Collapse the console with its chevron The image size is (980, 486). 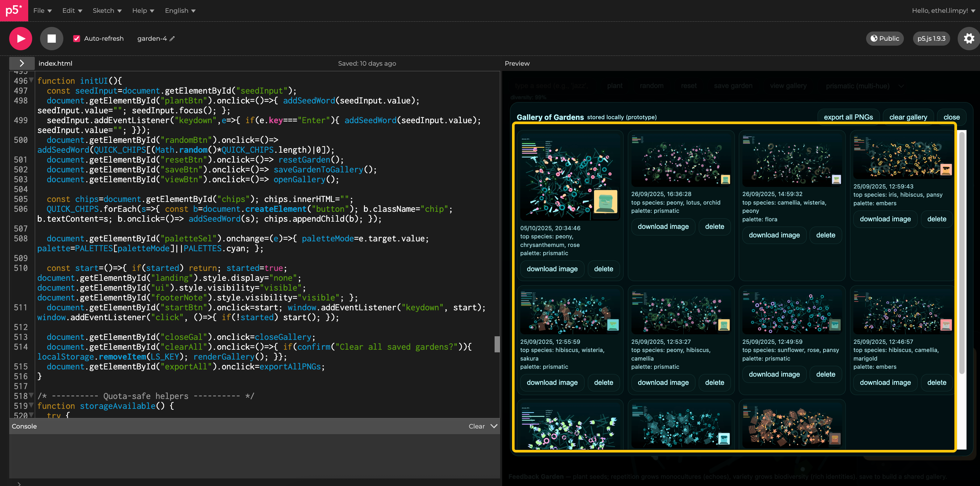coord(494,426)
